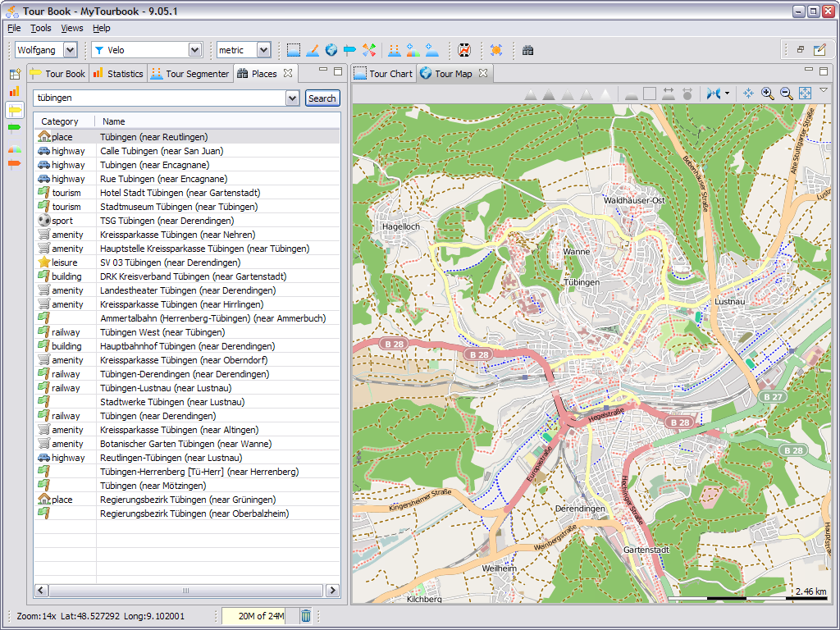Toggle the empty square map toolbar button
This screenshot has height=630, width=840.
(x=650, y=94)
